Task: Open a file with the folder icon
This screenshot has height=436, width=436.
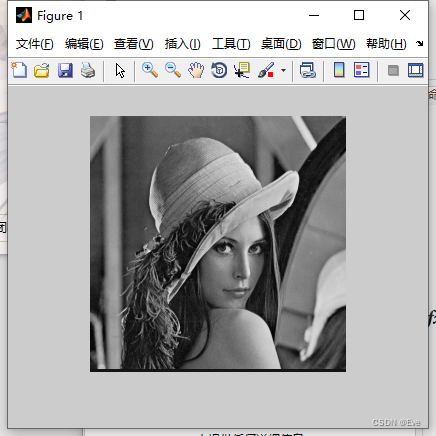Action: 42,70
